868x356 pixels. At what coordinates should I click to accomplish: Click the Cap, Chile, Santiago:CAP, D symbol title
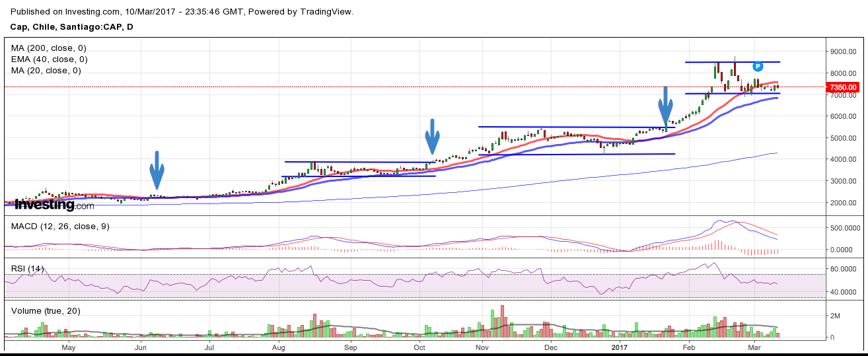(x=73, y=26)
